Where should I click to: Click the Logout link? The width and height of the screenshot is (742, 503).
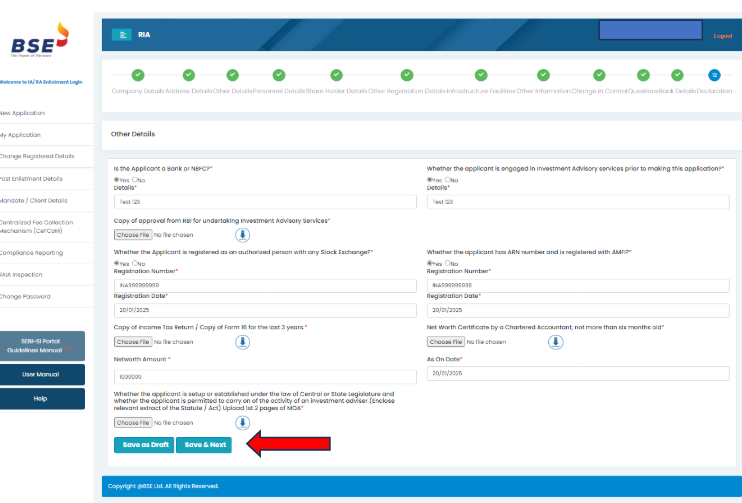pyautogui.click(x=722, y=35)
